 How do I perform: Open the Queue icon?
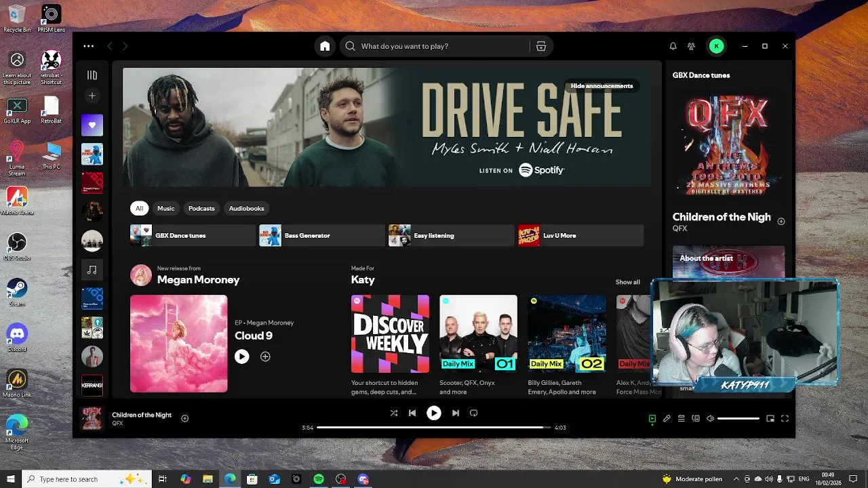click(682, 419)
